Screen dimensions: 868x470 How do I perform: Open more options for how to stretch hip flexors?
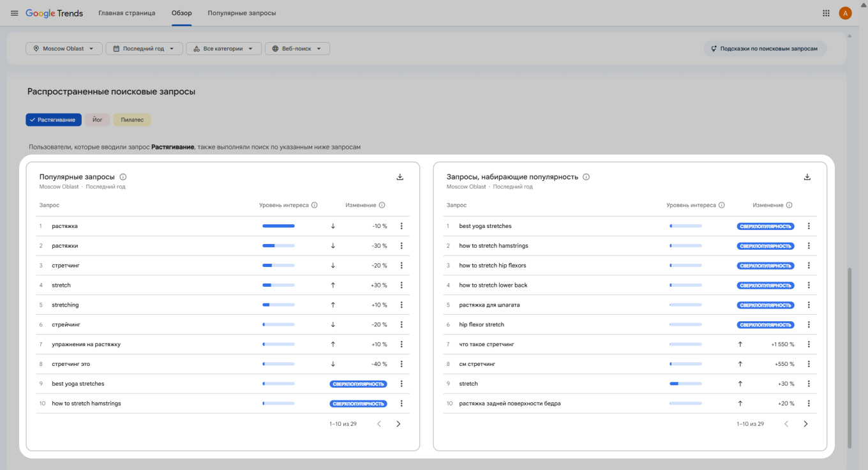(809, 266)
